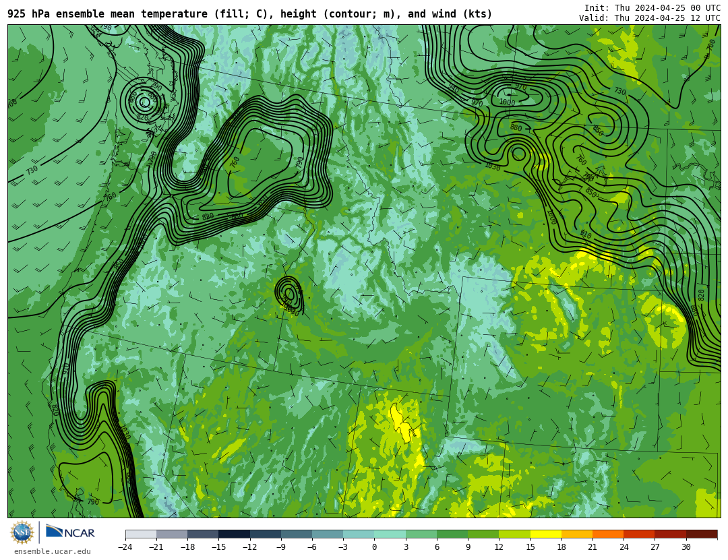Image resolution: width=728 pixels, height=560 pixels.
Task: Select the Init: Thu 2024-04-25 00 UTC text
Action: point(653,8)
